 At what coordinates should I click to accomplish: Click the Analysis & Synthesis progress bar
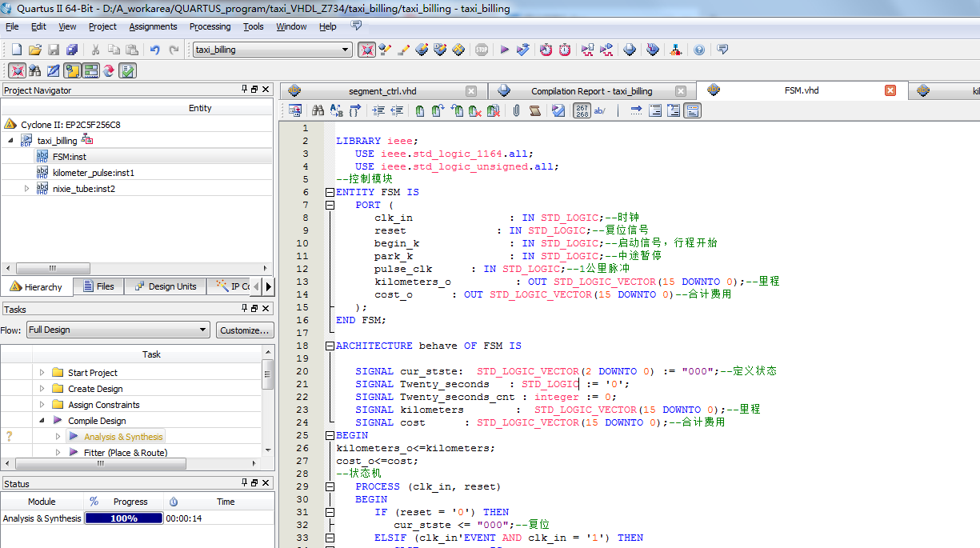(123, 518)
